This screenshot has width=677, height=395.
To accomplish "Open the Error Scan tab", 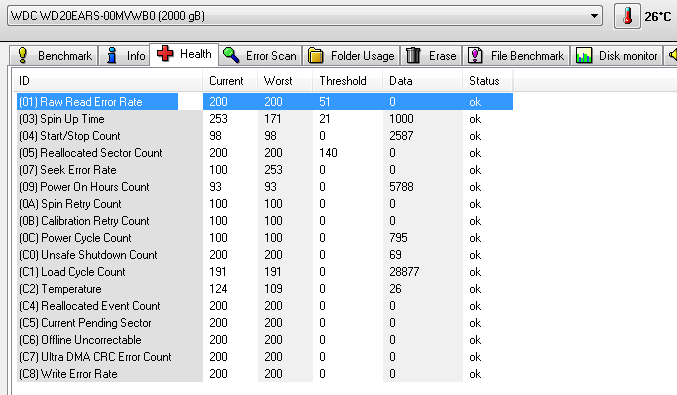I will pos(260,56).
